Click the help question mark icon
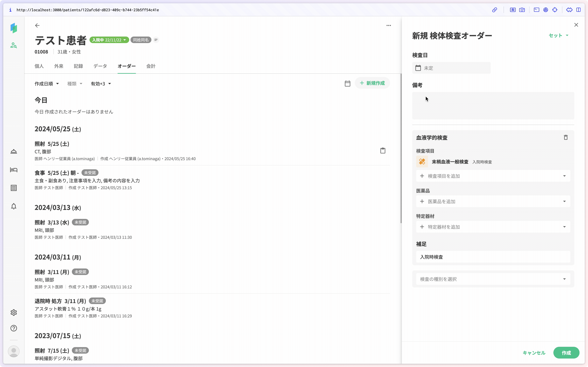This screenshot has width=588, height=367. [14, 328]
